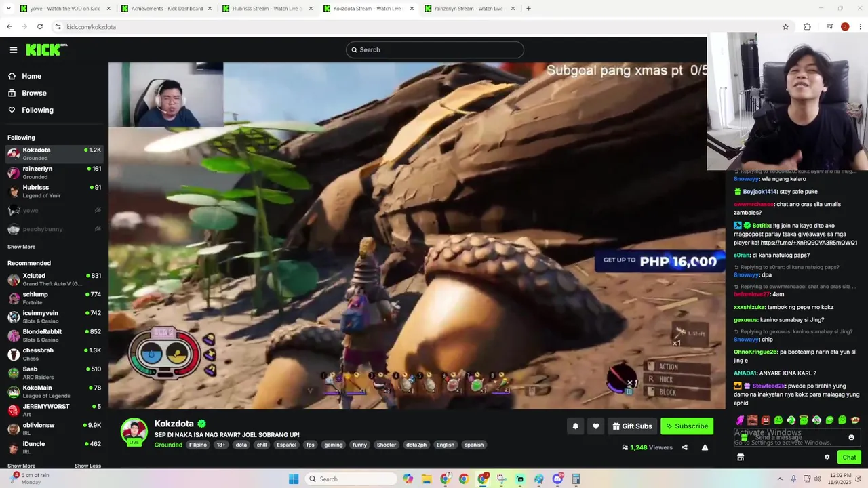Click the Filipino tag

pyautogui.click(x=198, y=445)
